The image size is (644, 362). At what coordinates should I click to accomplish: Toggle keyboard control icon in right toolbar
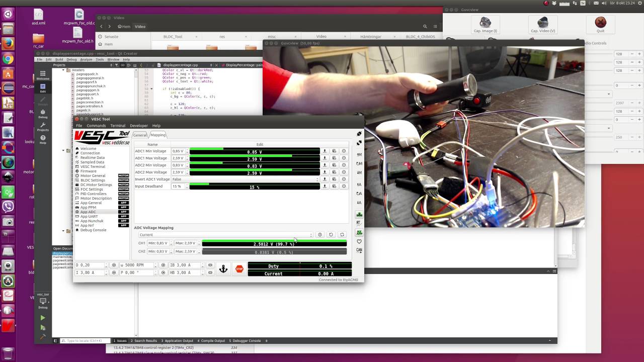click(359, 215)
